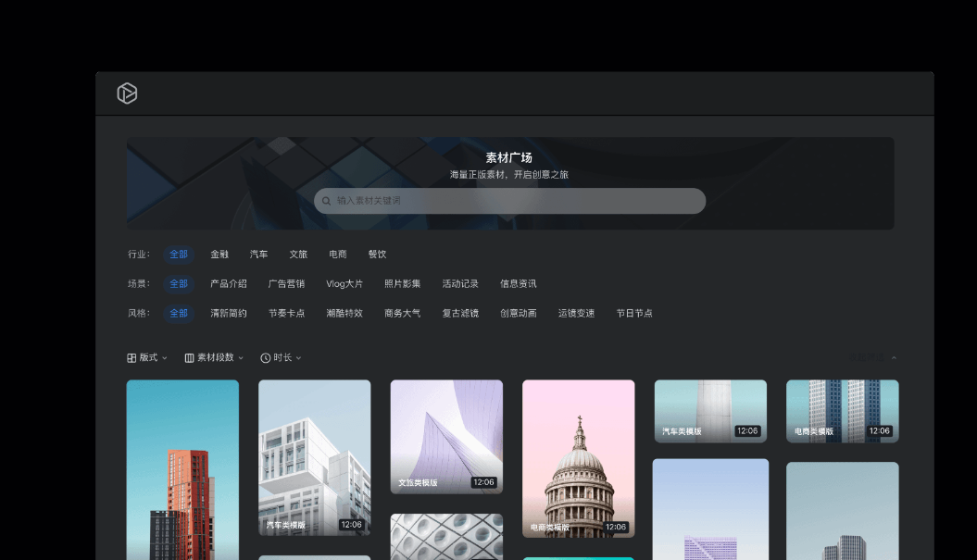Switch to the 电商 industry tab

pos(337,254)
